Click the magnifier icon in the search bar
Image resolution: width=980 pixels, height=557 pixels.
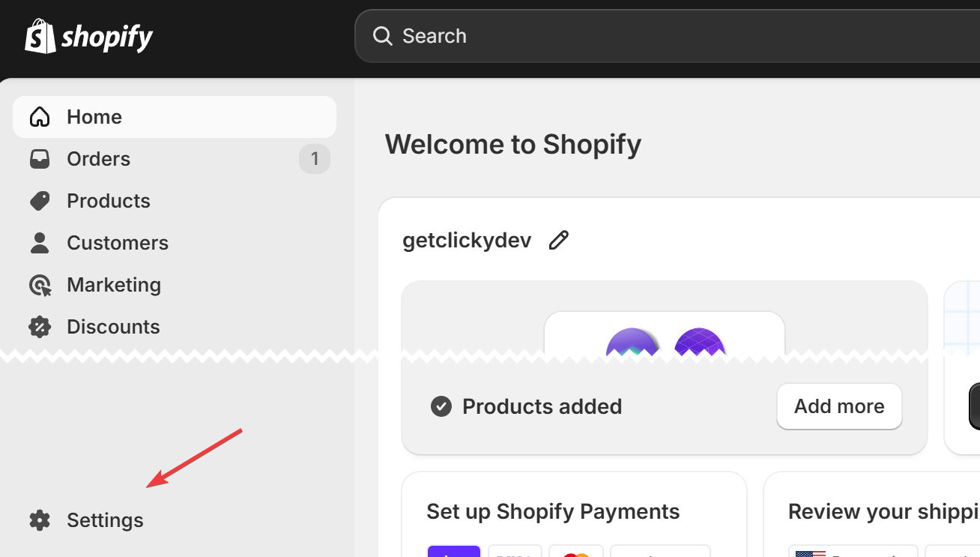tap(382, 36)
